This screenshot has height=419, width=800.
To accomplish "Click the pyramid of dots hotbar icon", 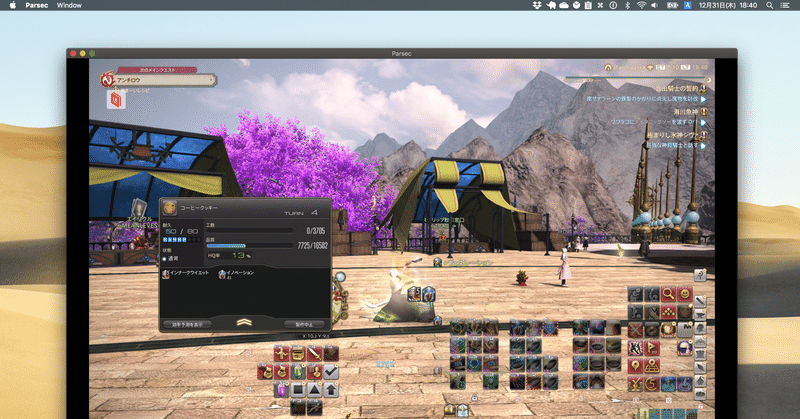I will pyautogui.click(x=668, y=312).
